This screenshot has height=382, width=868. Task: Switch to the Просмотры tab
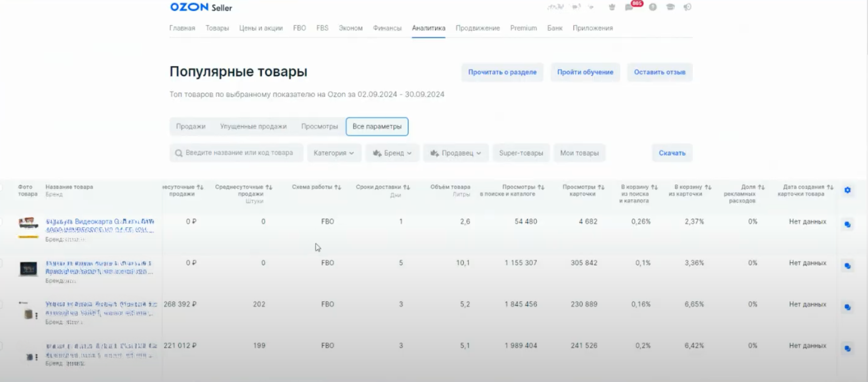tap(320, 126)
